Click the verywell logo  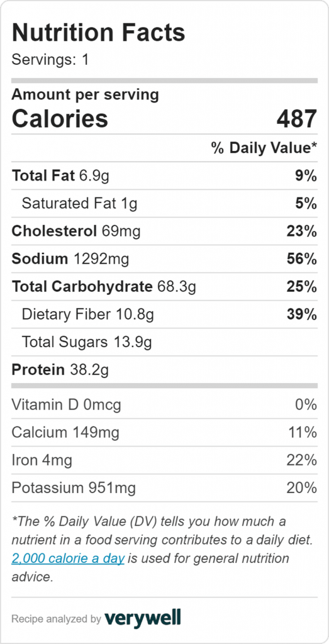[143, 618]
